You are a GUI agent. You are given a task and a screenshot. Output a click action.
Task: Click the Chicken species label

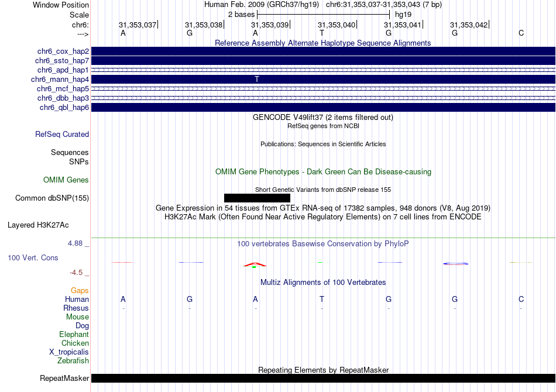pyautogui.click(x=75, y=343)
